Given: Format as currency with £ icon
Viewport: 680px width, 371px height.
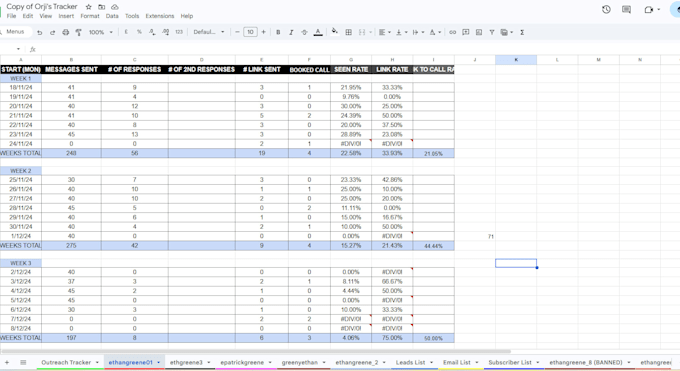Looking at the screenshot, I should tap(126, 32).
